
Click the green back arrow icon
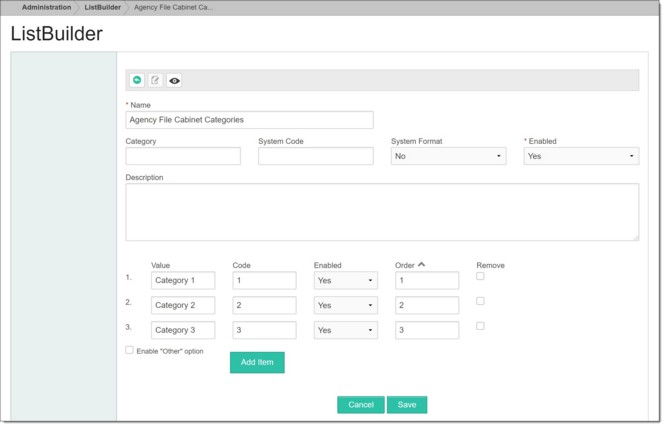click(137, 80)
